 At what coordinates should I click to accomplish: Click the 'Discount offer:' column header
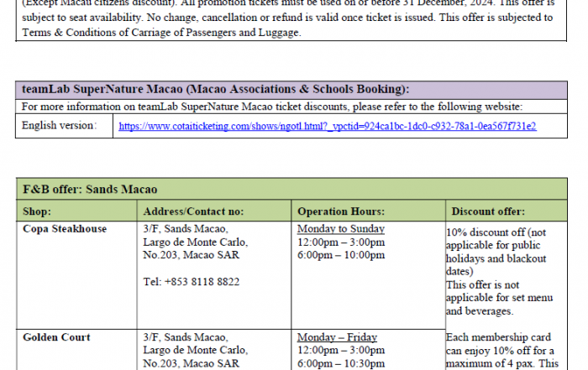(x=487, y=211)
